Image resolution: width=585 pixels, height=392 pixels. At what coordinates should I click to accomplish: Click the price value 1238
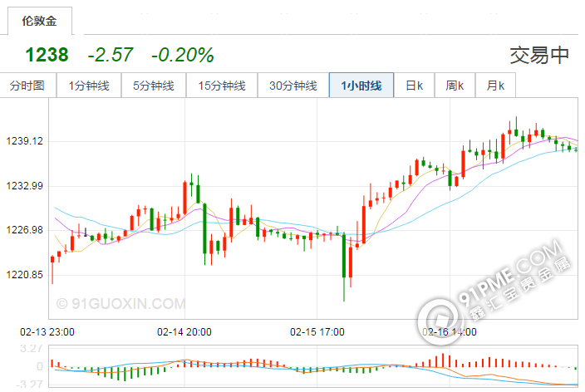[x=47, y=55]
